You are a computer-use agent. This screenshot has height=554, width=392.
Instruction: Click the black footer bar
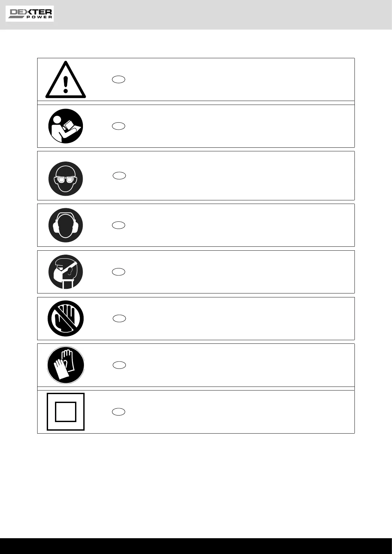(x=196, y=546)
